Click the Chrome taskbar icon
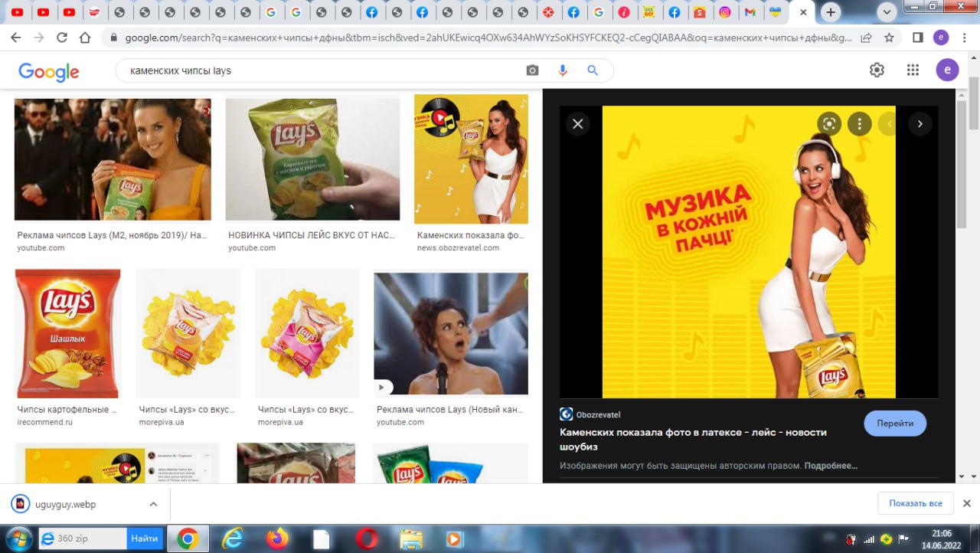The image size is (980, 553). 187,539
